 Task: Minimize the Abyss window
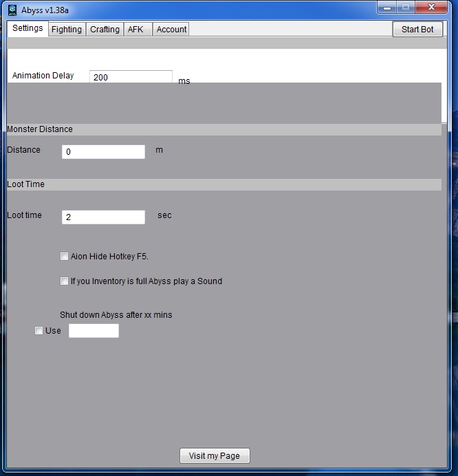(387, 8)
